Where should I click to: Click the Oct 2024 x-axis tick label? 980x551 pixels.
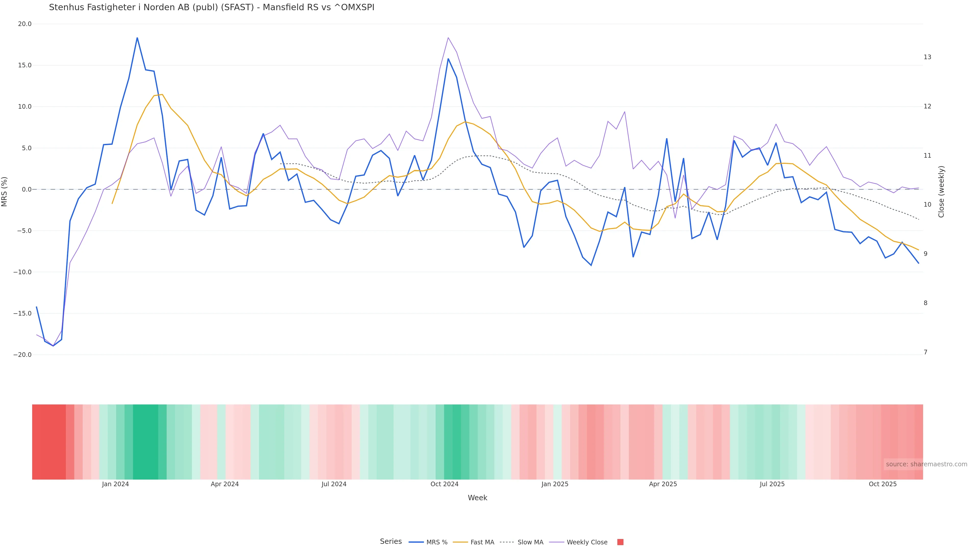coord(444,484)
